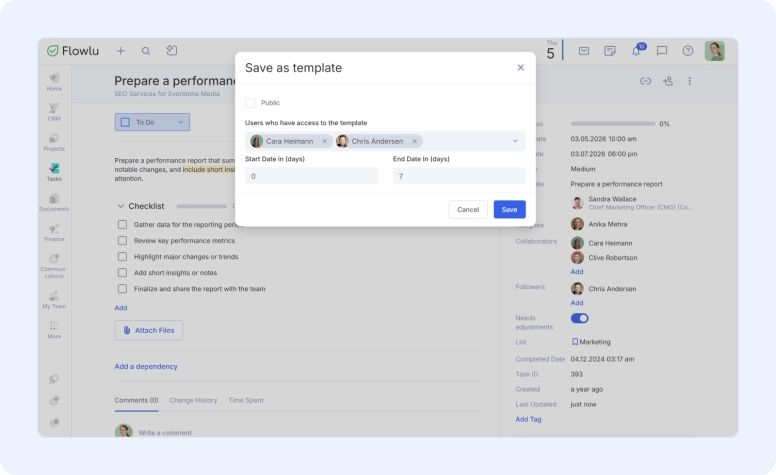Open Finance in sidebar

pyautogui.click(x=54, y=233)
